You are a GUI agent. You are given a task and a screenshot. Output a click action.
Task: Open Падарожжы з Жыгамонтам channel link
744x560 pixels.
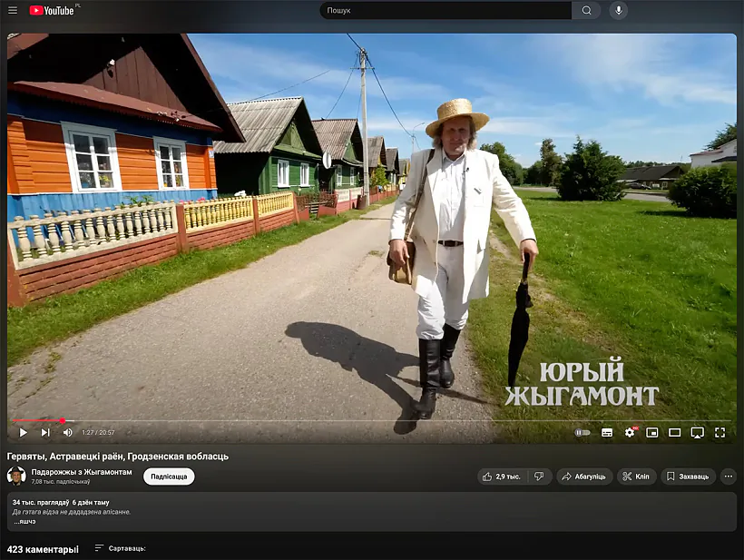tap(82, 472)
